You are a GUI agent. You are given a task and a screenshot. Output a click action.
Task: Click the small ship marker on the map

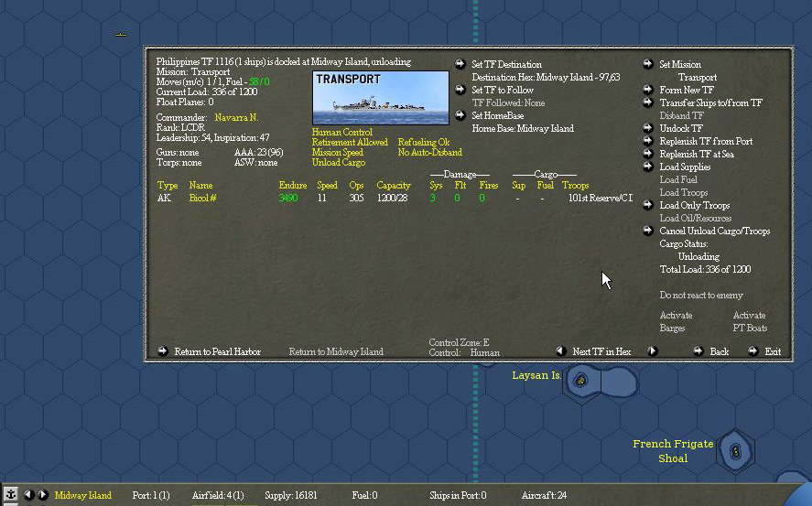[121, 35]
